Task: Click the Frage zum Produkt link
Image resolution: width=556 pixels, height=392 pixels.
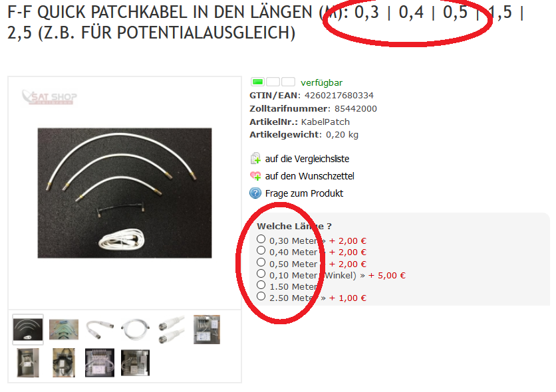Action: tap(304, 193)
